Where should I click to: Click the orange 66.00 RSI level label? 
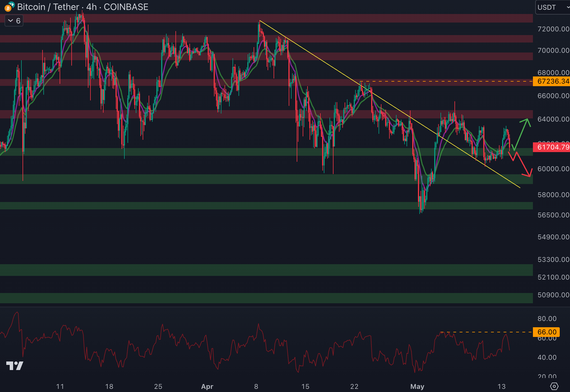point(547,332)
